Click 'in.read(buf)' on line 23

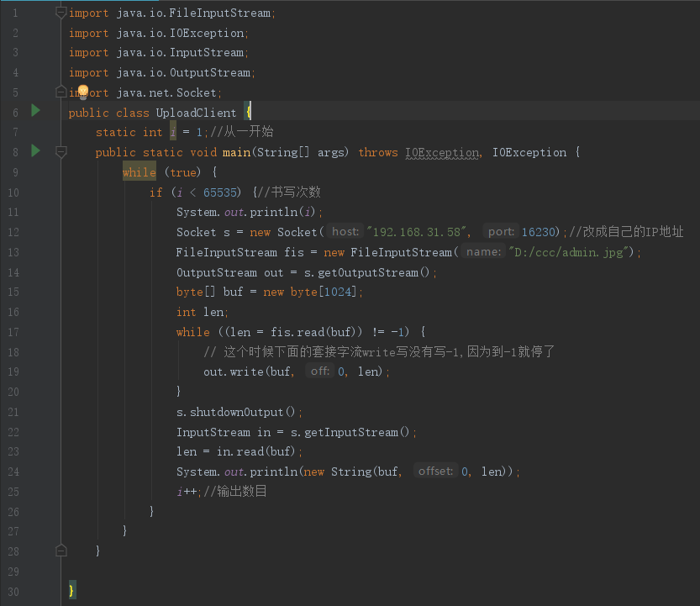click(255, 451)
